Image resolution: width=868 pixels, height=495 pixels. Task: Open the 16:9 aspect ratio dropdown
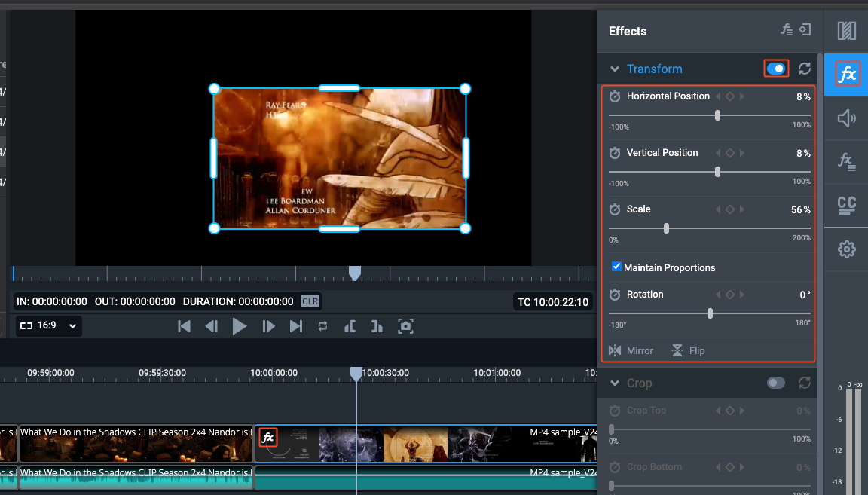(48, 325)
